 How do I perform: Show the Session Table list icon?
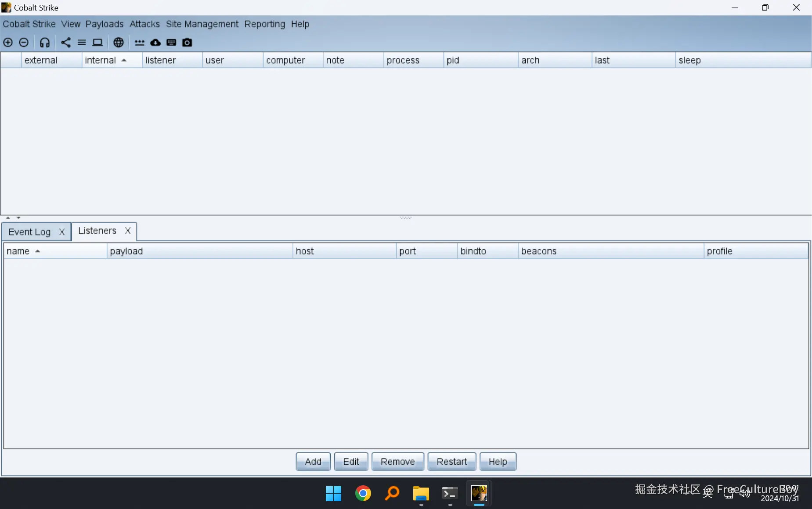tap(82, 43)
